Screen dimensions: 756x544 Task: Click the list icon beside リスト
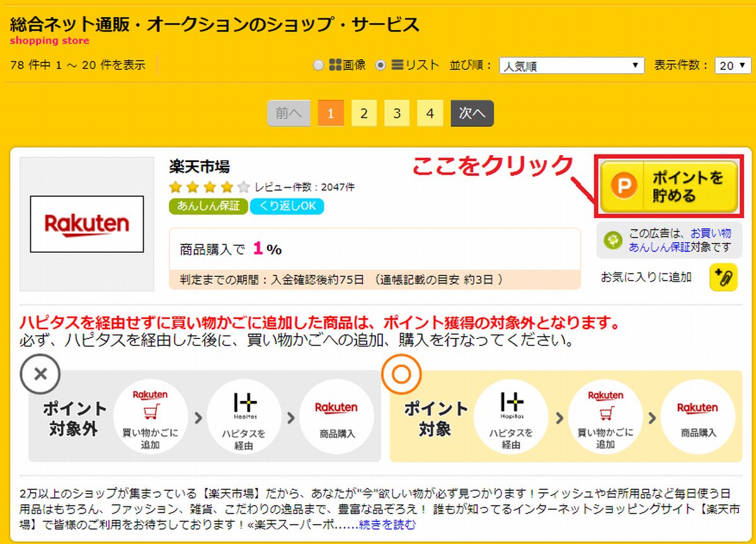pyautogui.click(x=398, y=65)
